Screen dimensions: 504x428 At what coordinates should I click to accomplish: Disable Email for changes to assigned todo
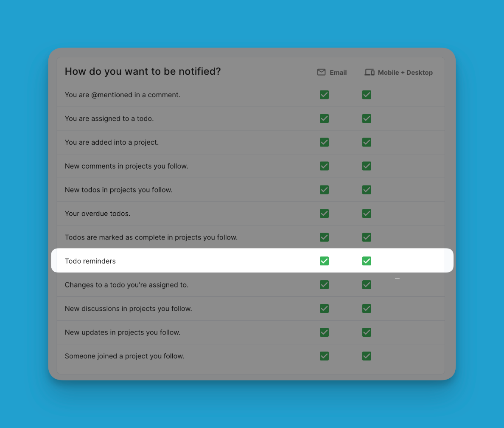(324, 285)
